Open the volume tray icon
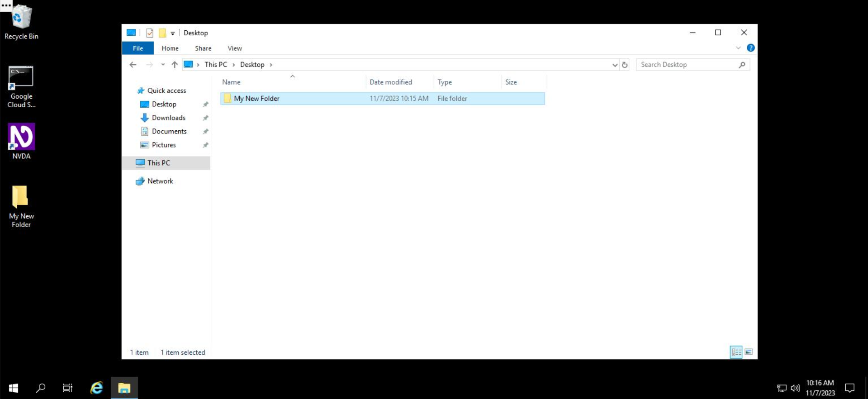868x399 pixels. click(x=795, y=388)
